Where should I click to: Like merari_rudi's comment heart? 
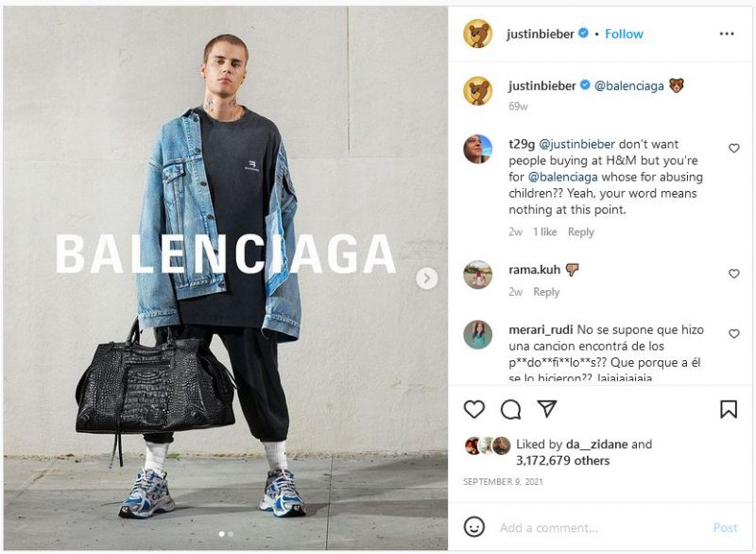pyautogui.click(x=734, y=333)
